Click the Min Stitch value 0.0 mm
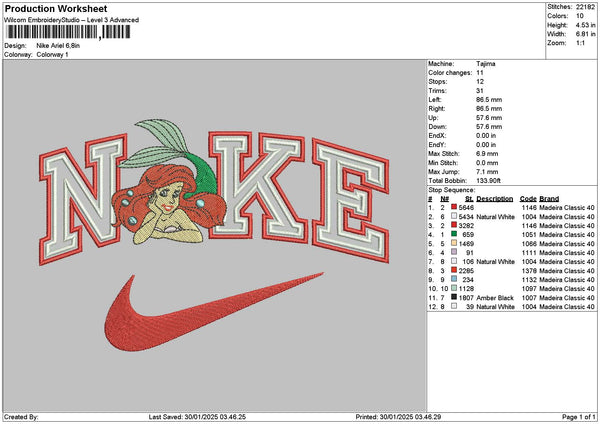The width and height of the screenshot is (600, 424). point(487,163)
